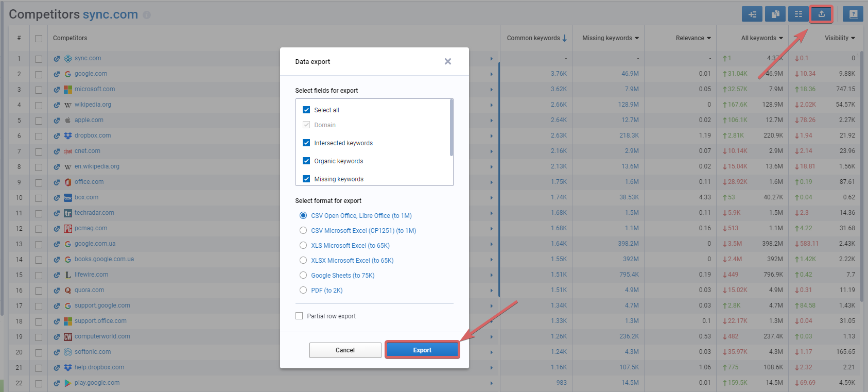Click the Cancel button
The height and width of the screenshot is (392, 868).
point(345,350)
